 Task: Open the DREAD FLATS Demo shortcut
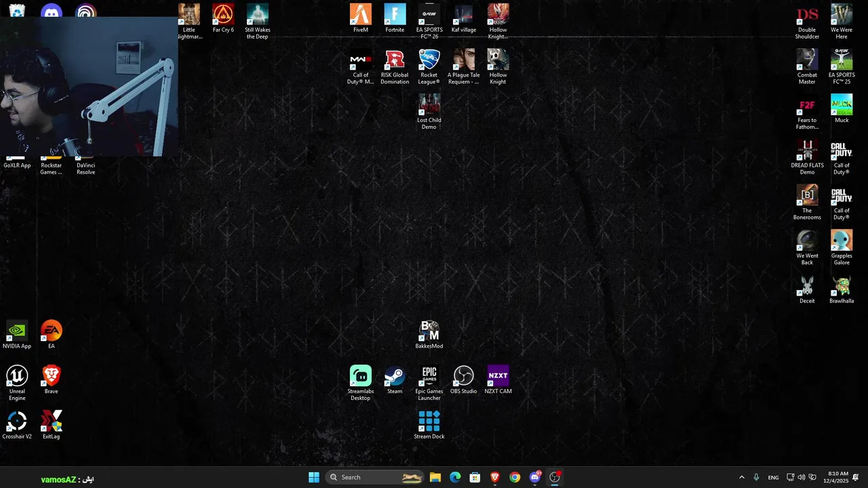coord(807,157)
